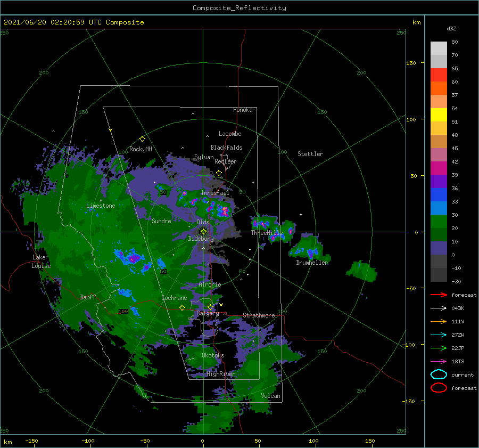Click the storm cell above ThreeHills label

262,223
